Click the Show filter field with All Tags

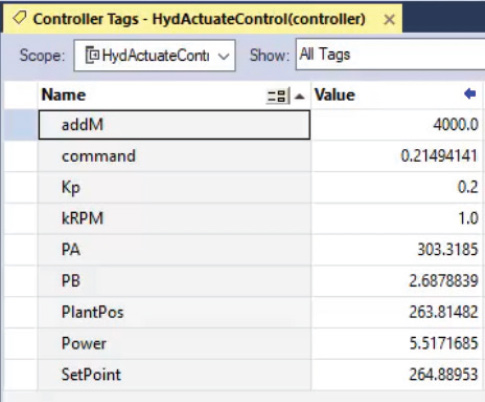pyautogui.click(x=390, y=54)
